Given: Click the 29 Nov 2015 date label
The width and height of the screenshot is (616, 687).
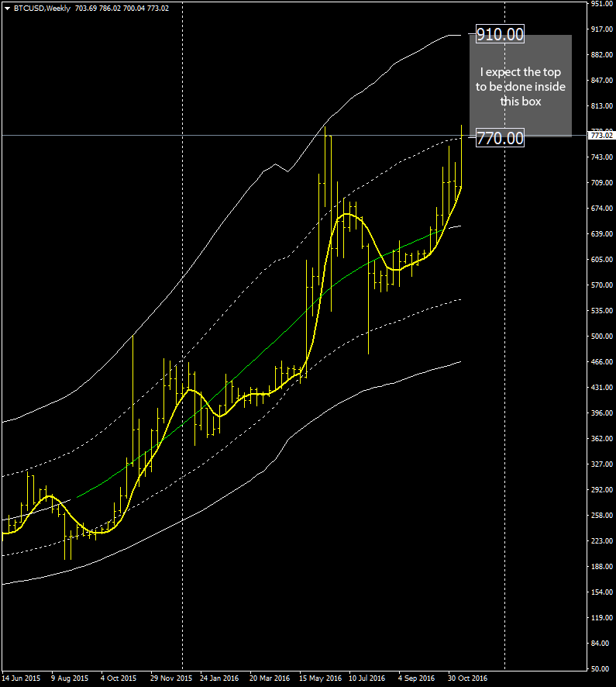Looking at the screenshot, I should (170, 678).
